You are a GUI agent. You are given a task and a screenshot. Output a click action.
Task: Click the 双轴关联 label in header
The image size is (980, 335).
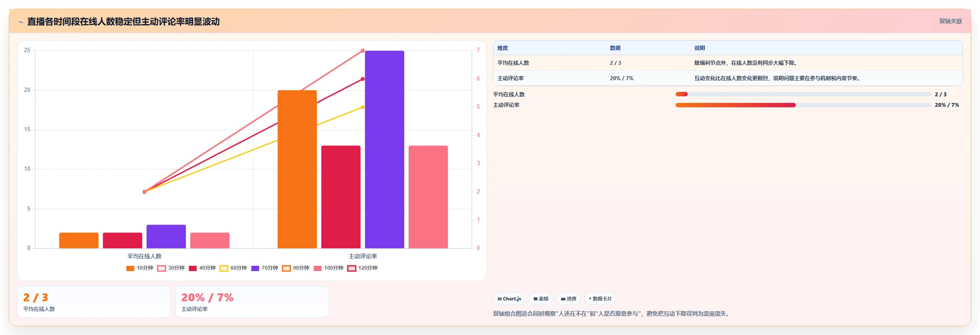pyautogui.click(x=950, y=21)
